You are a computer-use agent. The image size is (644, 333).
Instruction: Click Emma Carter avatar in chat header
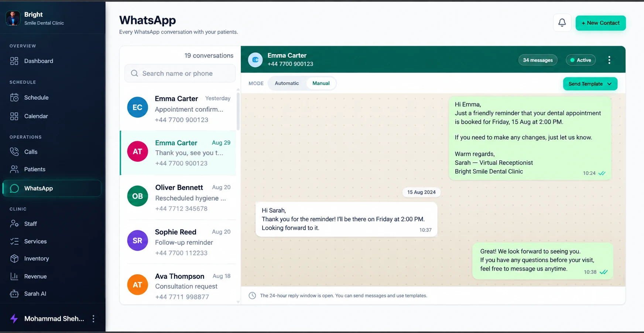(255, 60)
